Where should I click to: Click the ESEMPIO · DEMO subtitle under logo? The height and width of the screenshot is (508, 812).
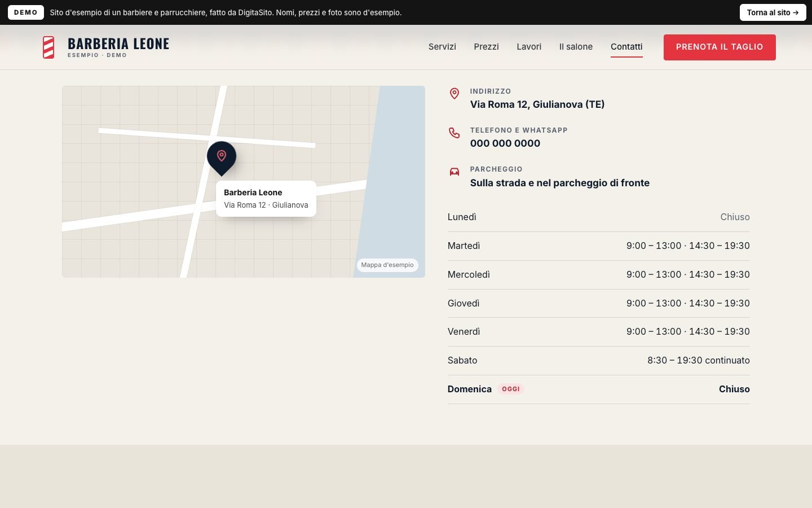pyautogui.click(x=97, y=55)
